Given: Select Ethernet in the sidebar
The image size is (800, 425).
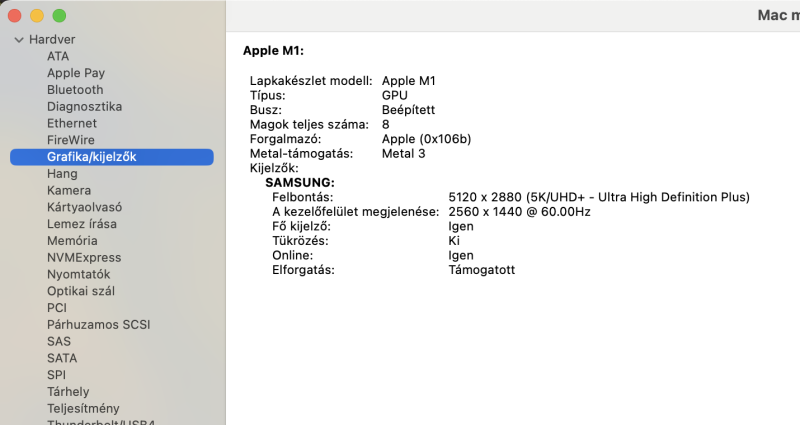Looking at the screenshot, I should tap(72, 123).
